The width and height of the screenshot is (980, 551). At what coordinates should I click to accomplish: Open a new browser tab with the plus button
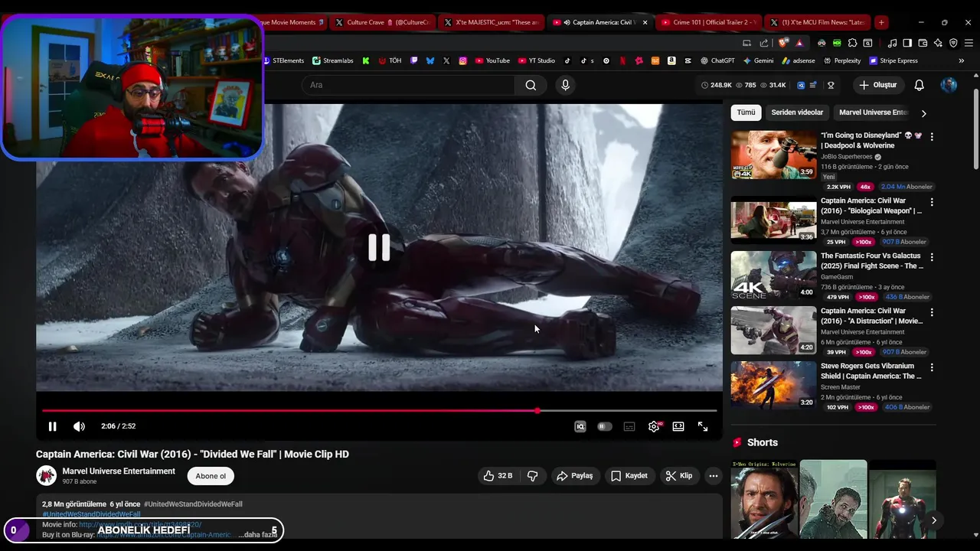click(x=881, y=22)
